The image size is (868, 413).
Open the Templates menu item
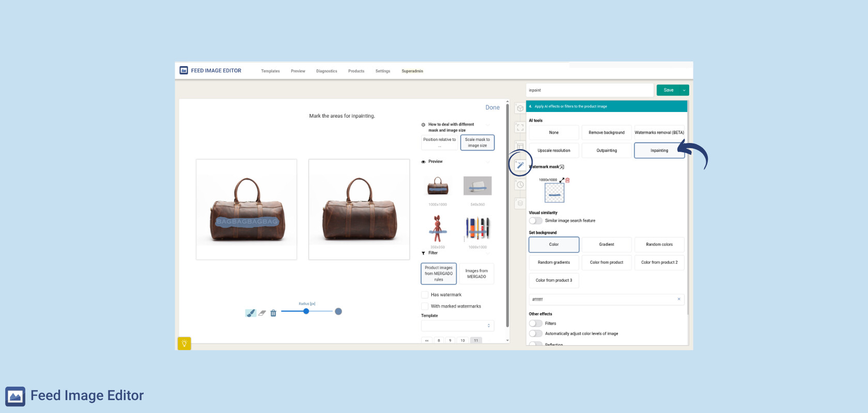click(270, 71)
